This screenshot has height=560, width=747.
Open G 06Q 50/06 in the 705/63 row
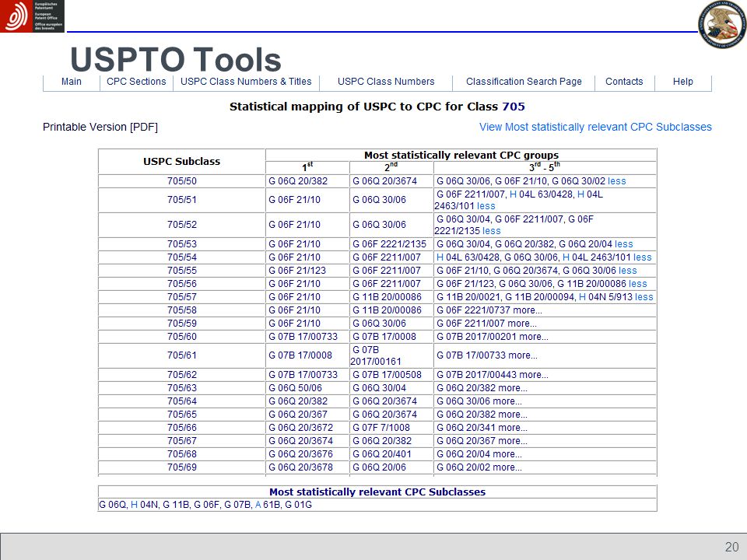coord(296,388)
